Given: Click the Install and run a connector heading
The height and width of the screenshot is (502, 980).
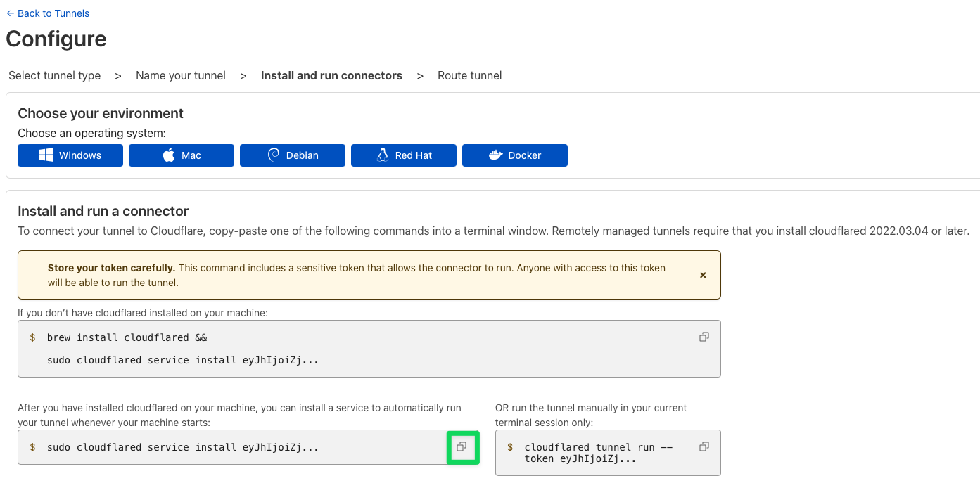Looking at the screenshot, I should pyautogui.click(x=103, y=211).
